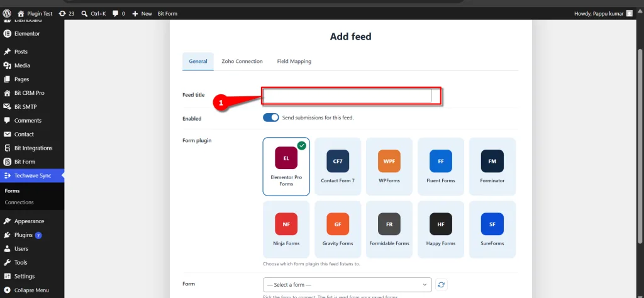The width and height of the screenshot is (644, 298).
Task: Open Bit CRM Pro in the sidebar
Action: 32,93
